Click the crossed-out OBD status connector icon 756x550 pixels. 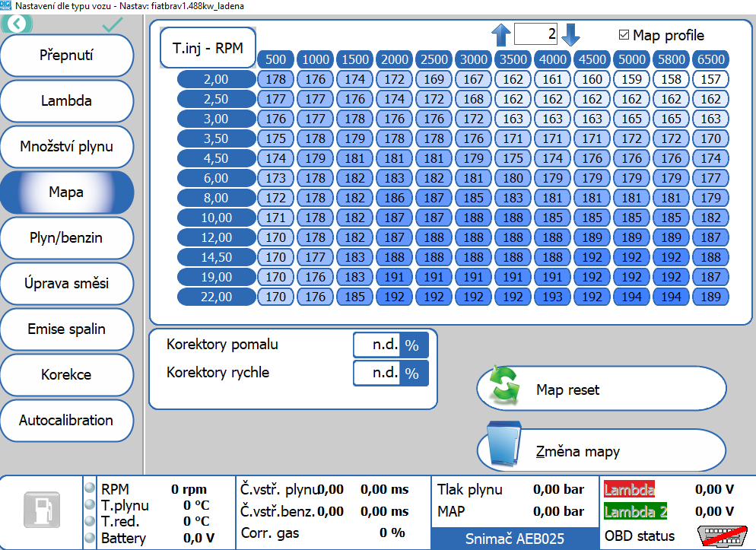(718, 536)
